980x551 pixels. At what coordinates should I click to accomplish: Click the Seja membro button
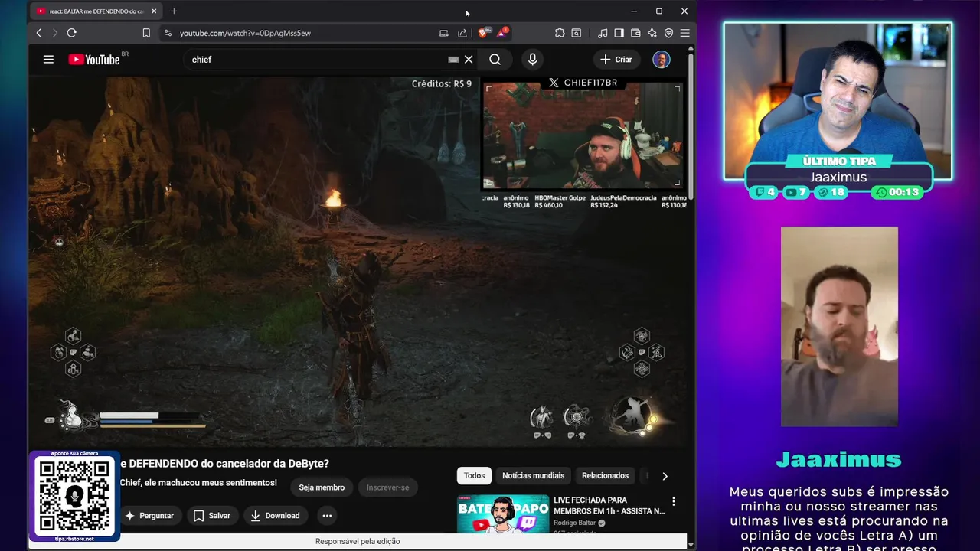click(322, 487)
